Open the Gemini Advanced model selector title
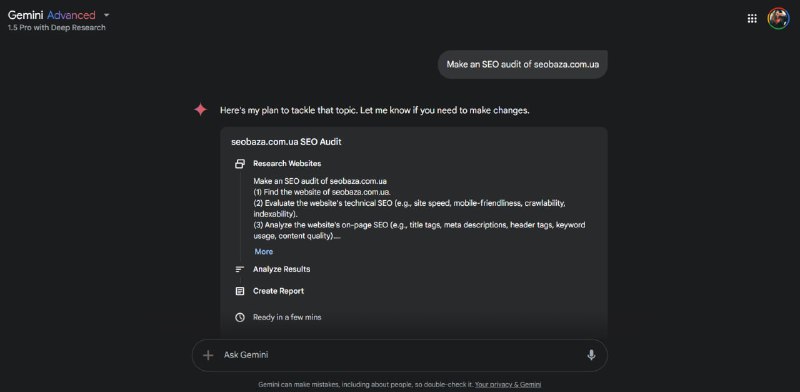 pyautogui.click(x=52, y=15)
